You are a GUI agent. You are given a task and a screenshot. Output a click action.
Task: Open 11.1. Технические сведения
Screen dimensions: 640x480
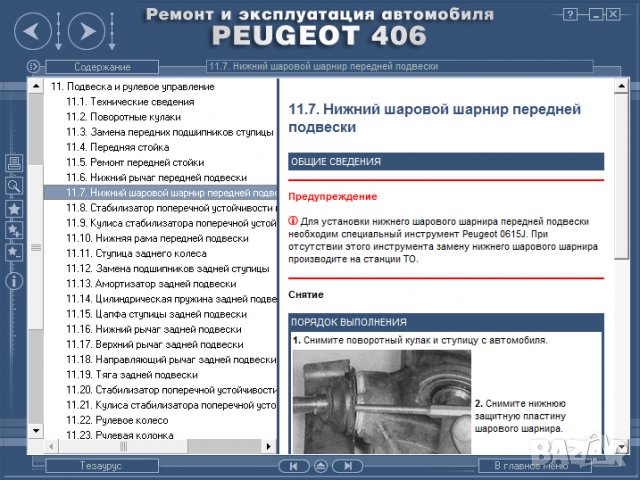coord(130,102)
